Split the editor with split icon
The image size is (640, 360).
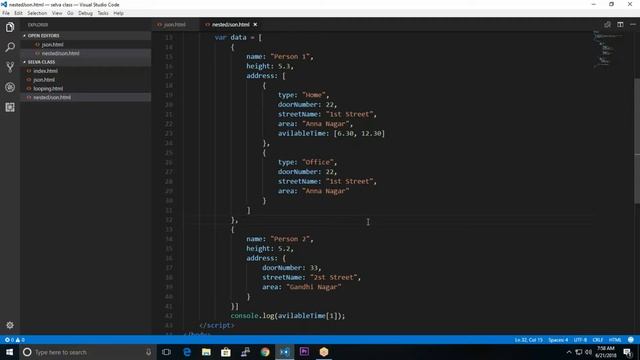click(x=620, y=24)
